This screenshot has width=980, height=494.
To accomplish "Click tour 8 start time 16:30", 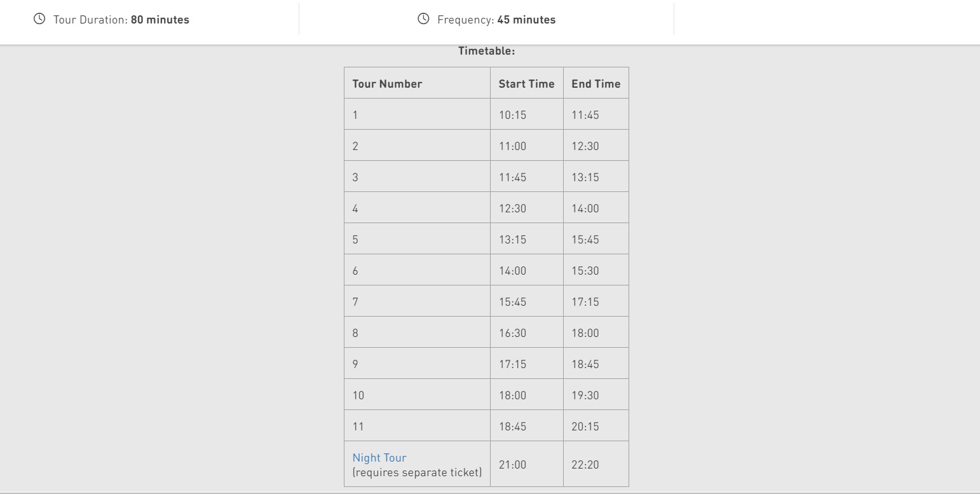I will 512,333.
